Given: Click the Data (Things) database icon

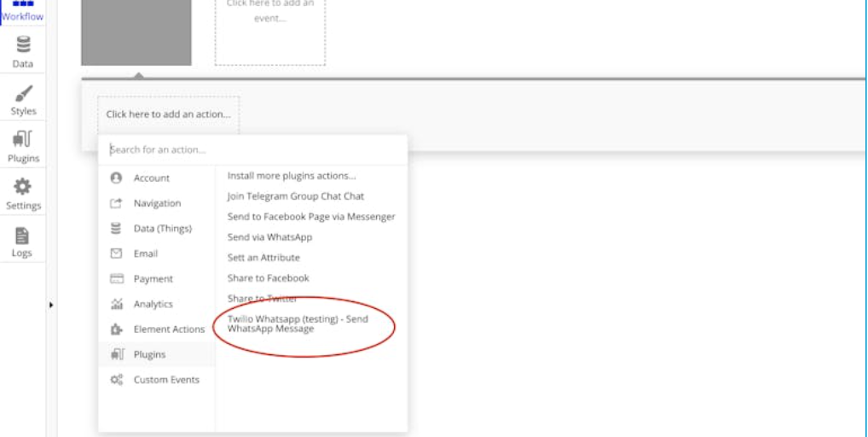Looking at the screenshot, I should [x=116, y=228].
